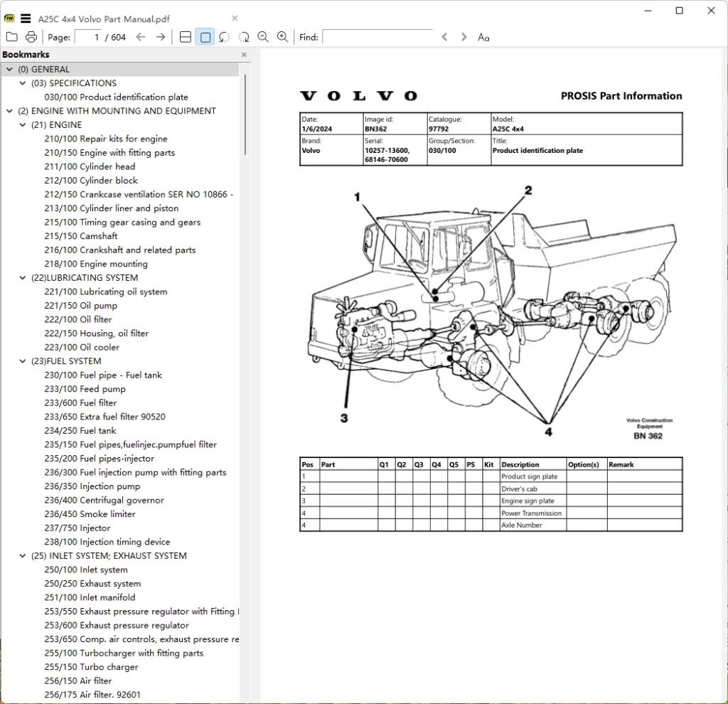The image size is (728, 704).
Task: Open 221/100 Lubricating oil system
Action: point(106,292)
